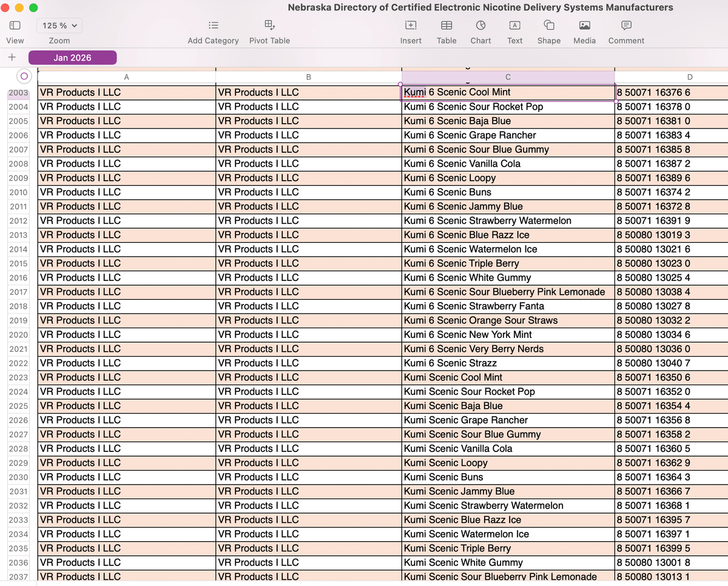The width and height of the screenshot is (728, 586).
Task: Click the table select-all circle handle
Action: point(24,76)
